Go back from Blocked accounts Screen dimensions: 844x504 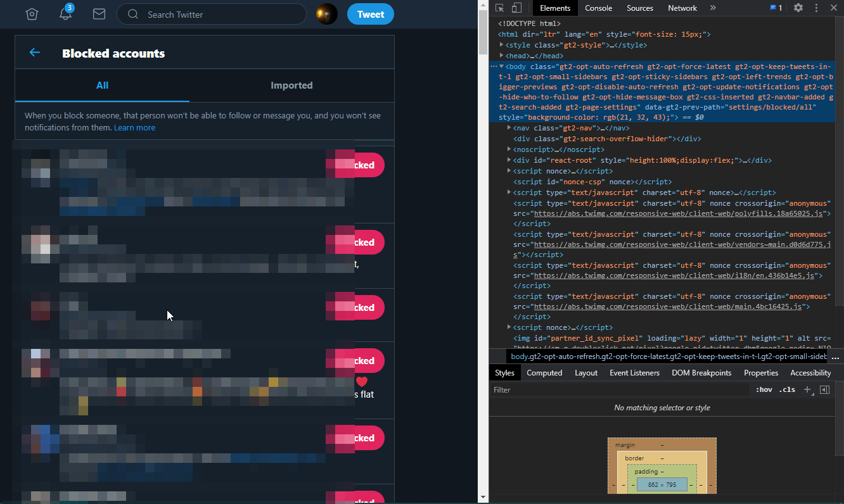click(x=35, y=53)
